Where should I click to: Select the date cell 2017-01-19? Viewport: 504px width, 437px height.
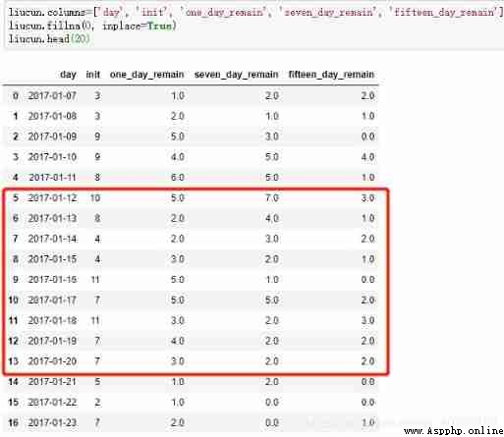pyautogui.click(x=52, y=341)
